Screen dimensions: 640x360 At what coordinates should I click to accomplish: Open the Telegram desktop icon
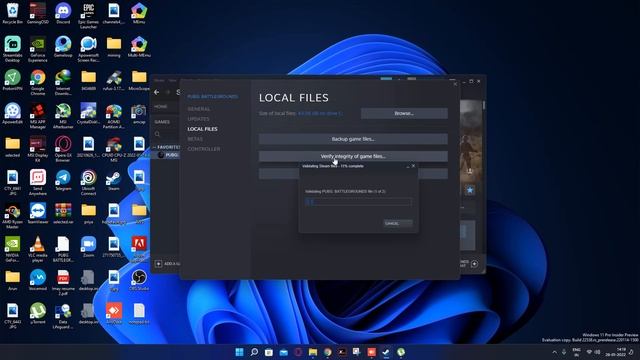pos(63,180)
